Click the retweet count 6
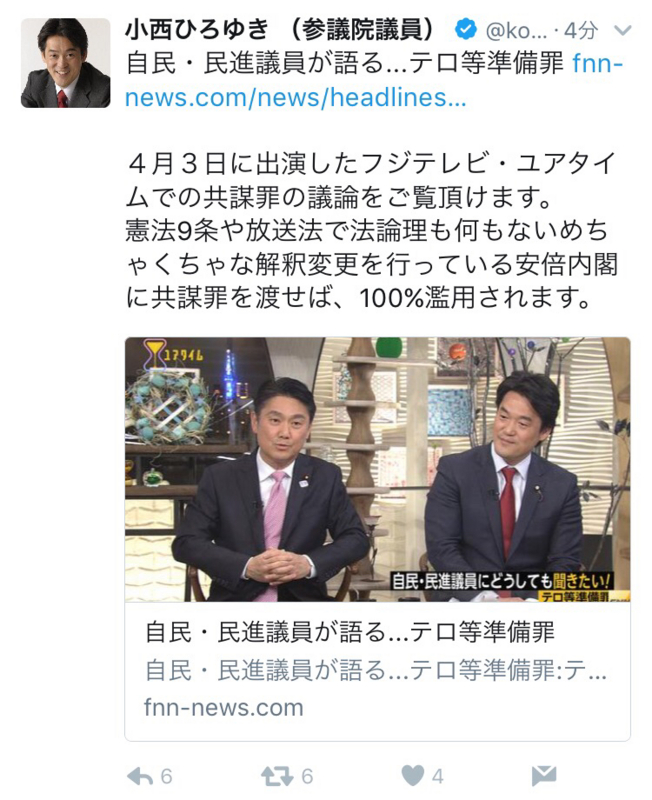The height and width of the screenshot is (800, 652). (307, 777)
